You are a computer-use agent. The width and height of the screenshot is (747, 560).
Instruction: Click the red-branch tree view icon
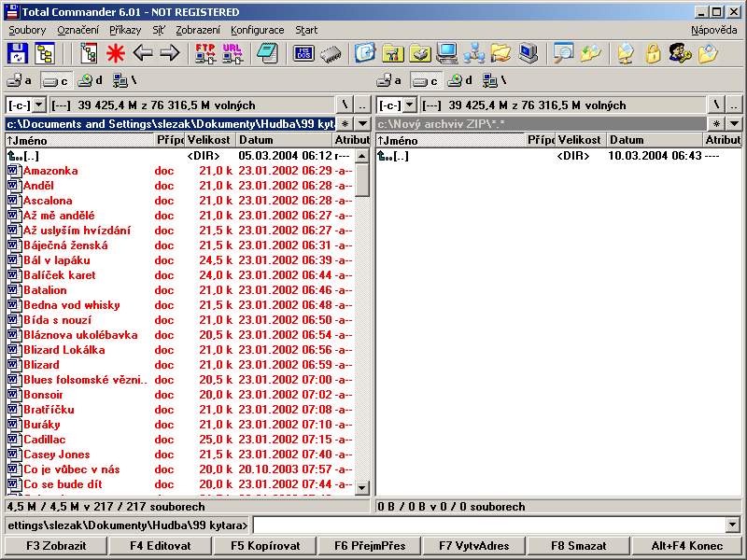(x=89, y=53)
